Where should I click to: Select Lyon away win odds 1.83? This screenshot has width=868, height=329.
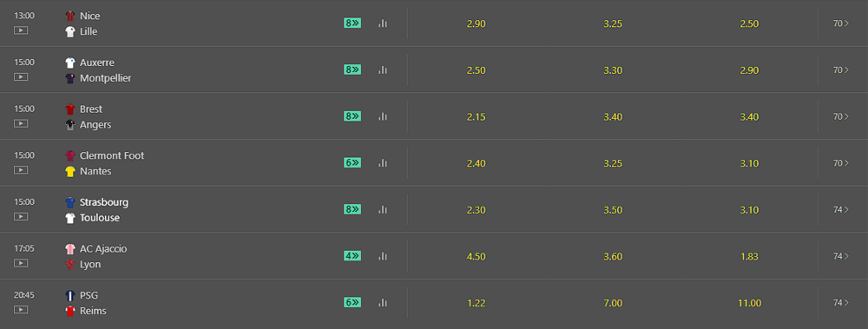750,256
